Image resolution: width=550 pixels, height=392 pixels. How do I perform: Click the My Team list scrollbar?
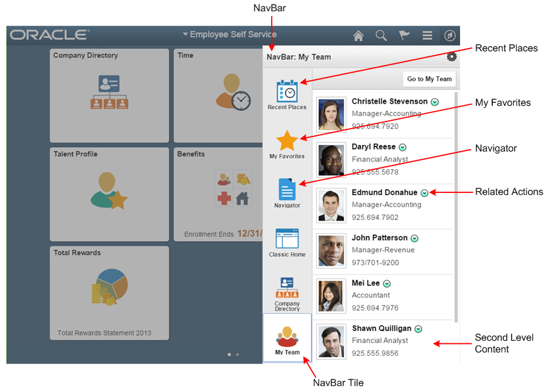point(456,207)
